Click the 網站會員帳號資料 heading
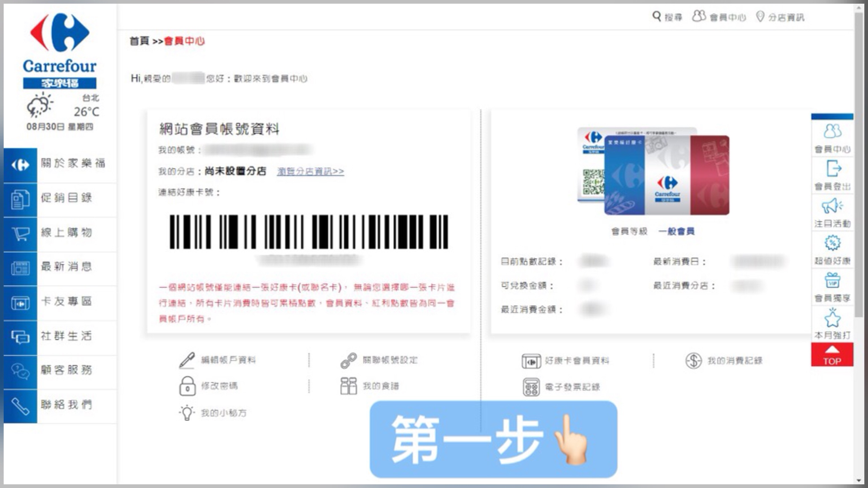868x488 pixels. tap(219, 129)
